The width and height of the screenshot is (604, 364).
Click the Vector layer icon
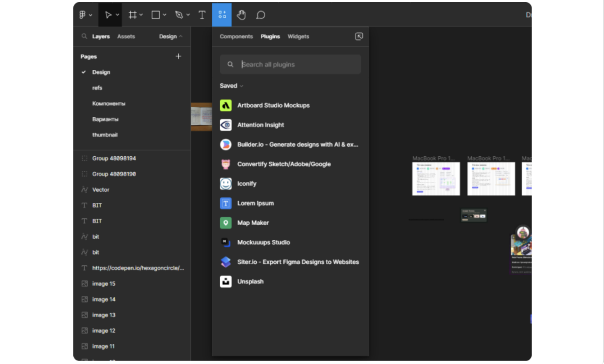[x=84, y=189]
